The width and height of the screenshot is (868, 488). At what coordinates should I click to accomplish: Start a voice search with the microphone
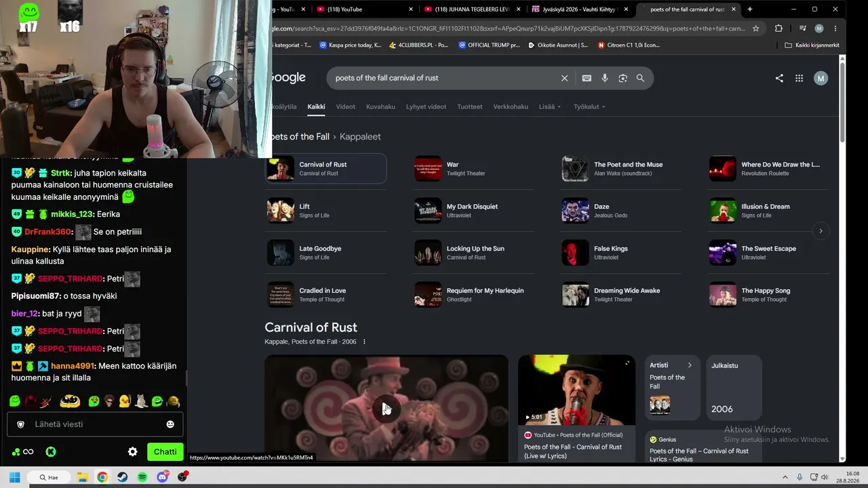(x=605, y=78)
